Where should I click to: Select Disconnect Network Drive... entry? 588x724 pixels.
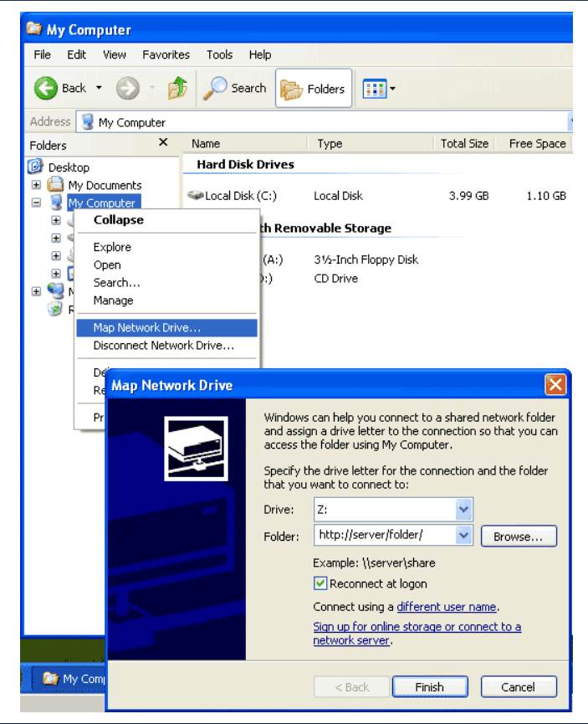pyautogui.click(x=166, y=346)
